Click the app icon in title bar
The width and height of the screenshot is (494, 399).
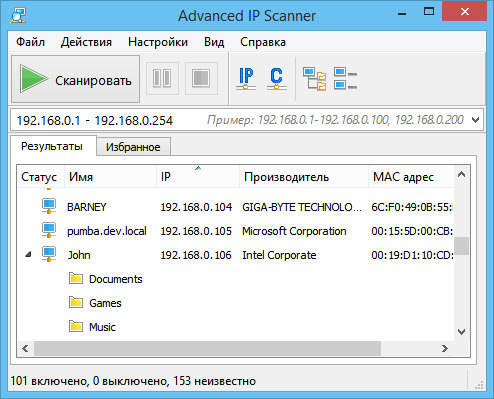[18, 15]
